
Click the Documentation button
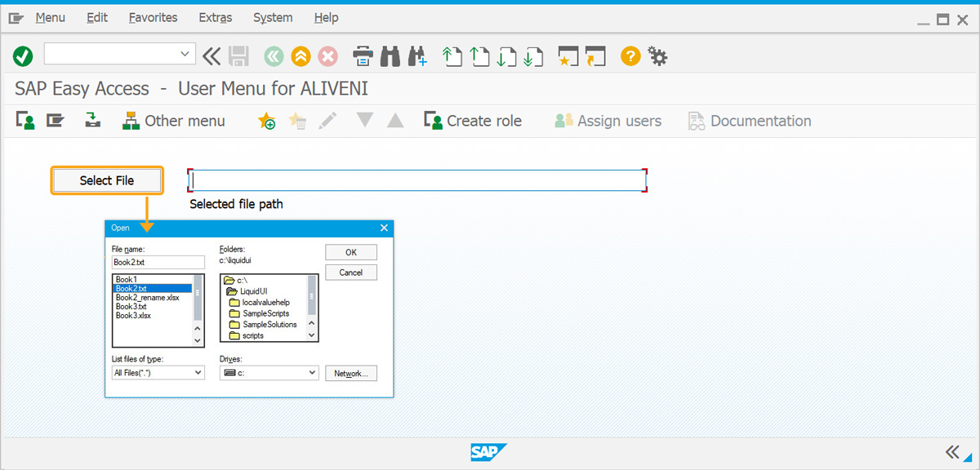coord(750,121)
